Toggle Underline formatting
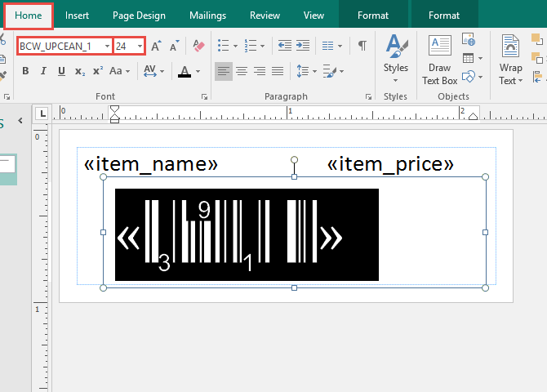 pos(61,71)
